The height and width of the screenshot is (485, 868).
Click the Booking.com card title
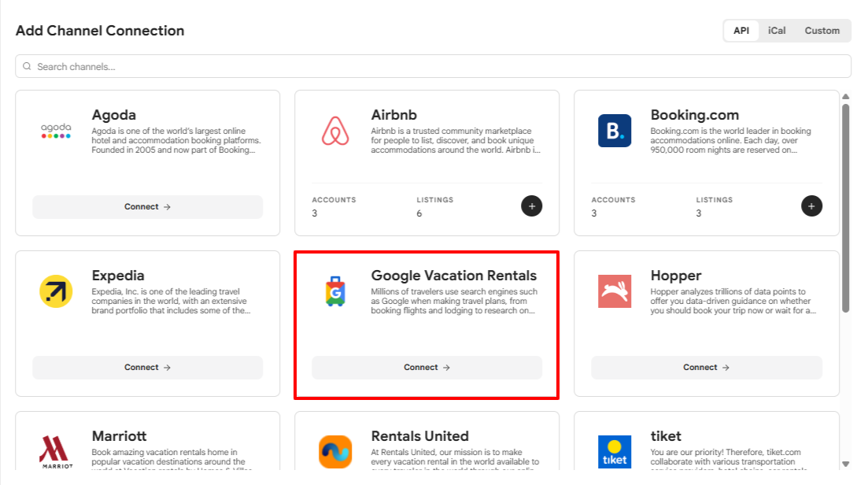pos(695,115)
